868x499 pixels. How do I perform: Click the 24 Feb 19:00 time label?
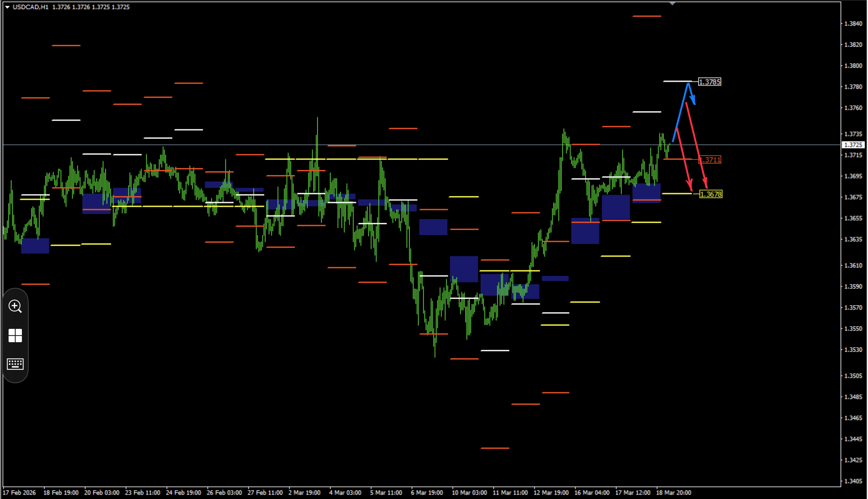pos(183,493)
